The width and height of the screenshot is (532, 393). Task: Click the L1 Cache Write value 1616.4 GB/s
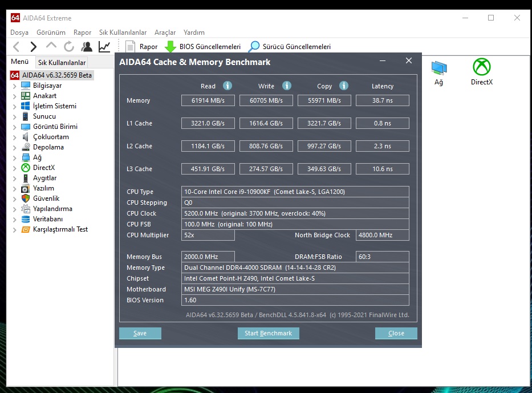[x=266, y=123]
